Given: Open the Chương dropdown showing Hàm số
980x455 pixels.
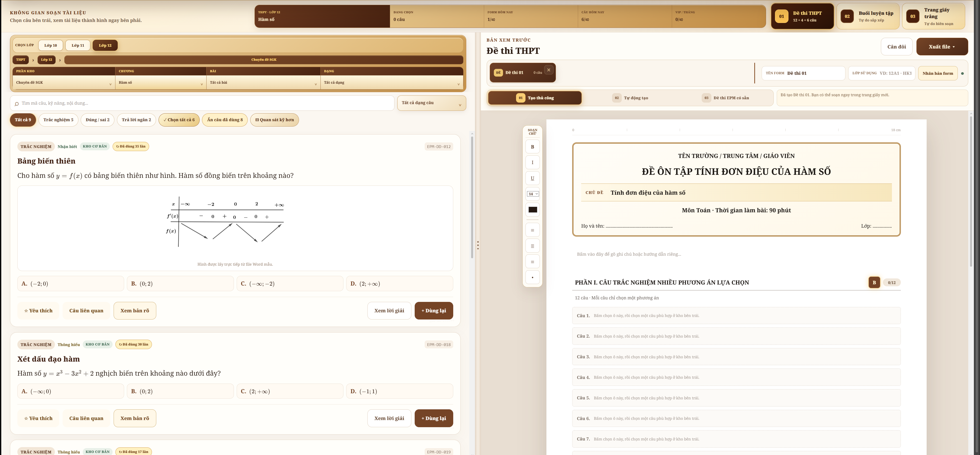Looking at the screenshot, I should point(161,82).
